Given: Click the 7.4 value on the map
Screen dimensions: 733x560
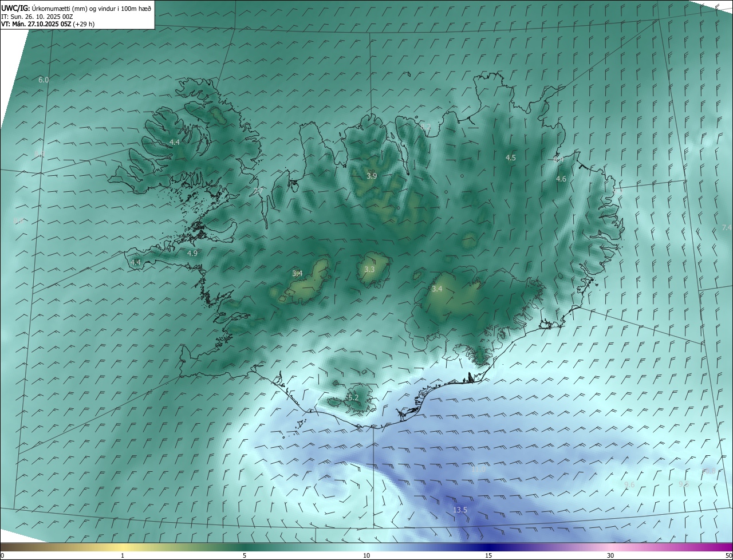Looking at the screenshot, I should pos(727,227).
